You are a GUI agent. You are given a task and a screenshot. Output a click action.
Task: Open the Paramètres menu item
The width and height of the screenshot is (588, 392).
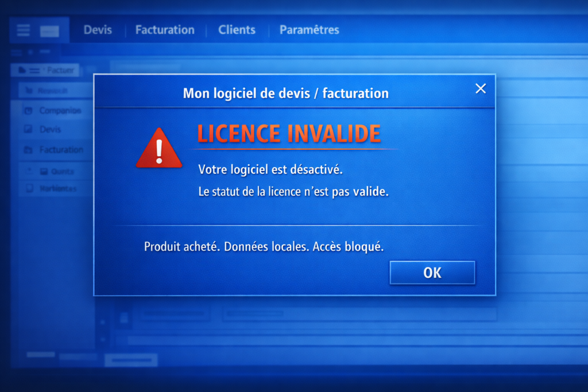point(309,30)
